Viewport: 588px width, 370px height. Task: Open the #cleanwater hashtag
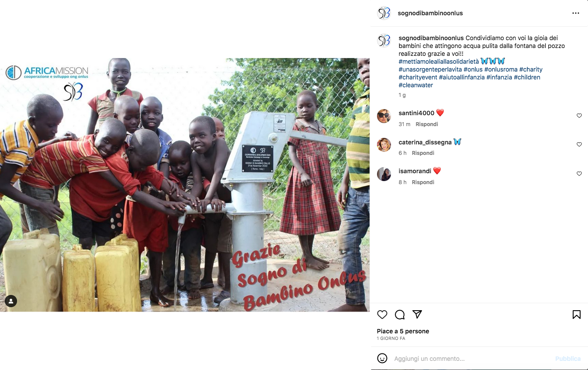point(416,85)
